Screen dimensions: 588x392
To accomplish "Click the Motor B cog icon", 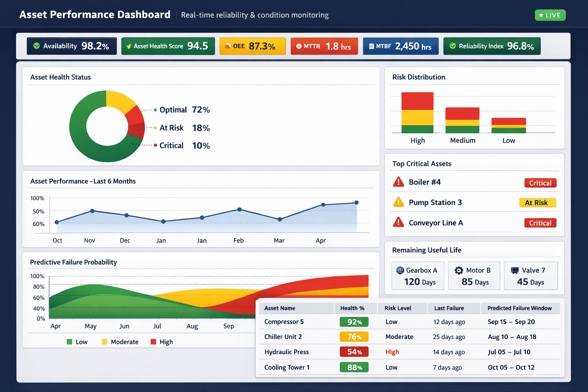I will tap(459, 270).
